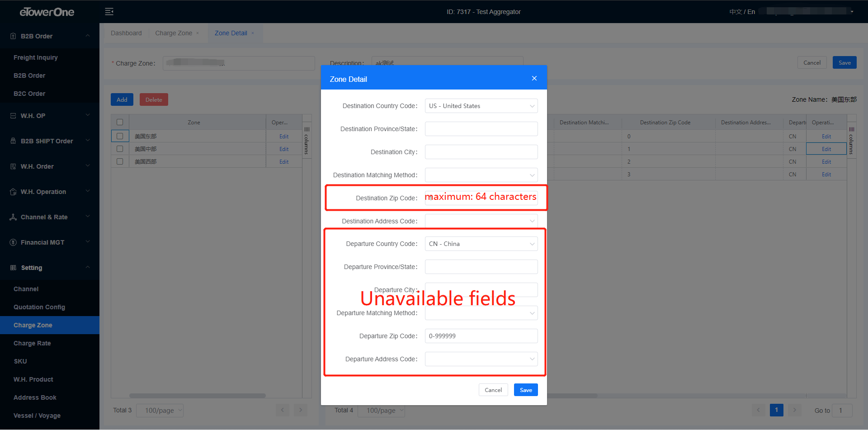Go to previous page in zone list

pyautogui.click(x=283, y=410)
